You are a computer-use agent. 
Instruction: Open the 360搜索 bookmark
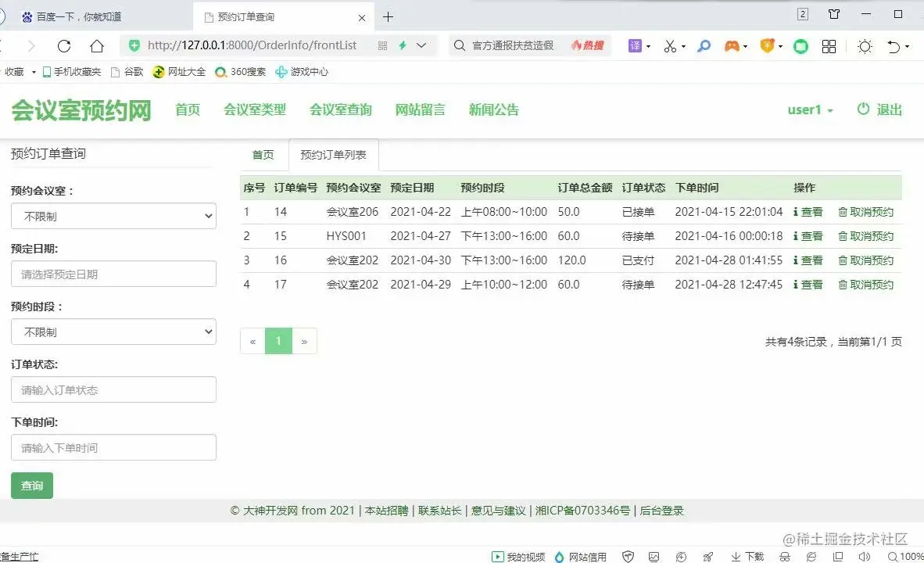click(241, 72)
